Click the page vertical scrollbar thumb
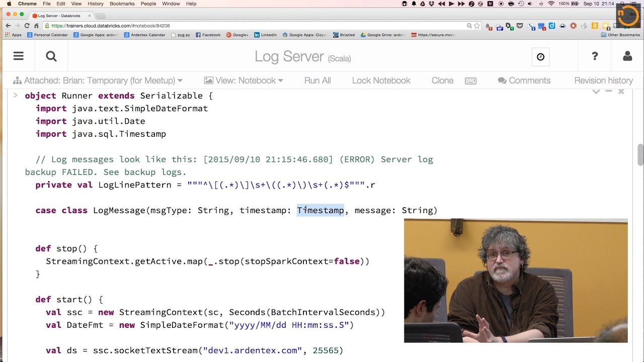 (640, 155)
